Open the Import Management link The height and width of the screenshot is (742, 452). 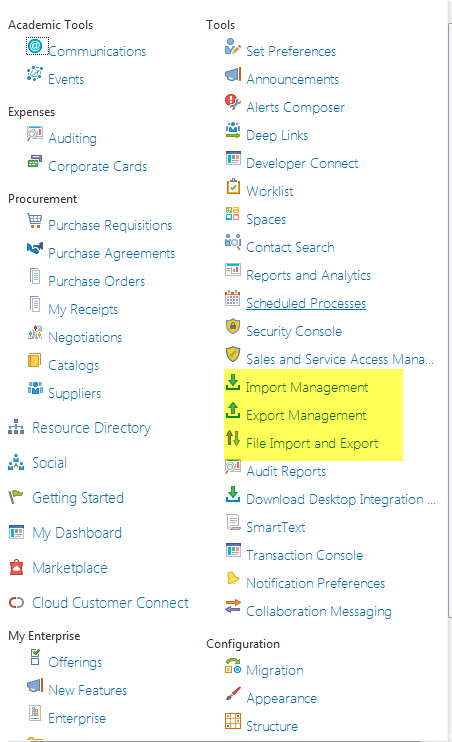(x=307, y=388)
